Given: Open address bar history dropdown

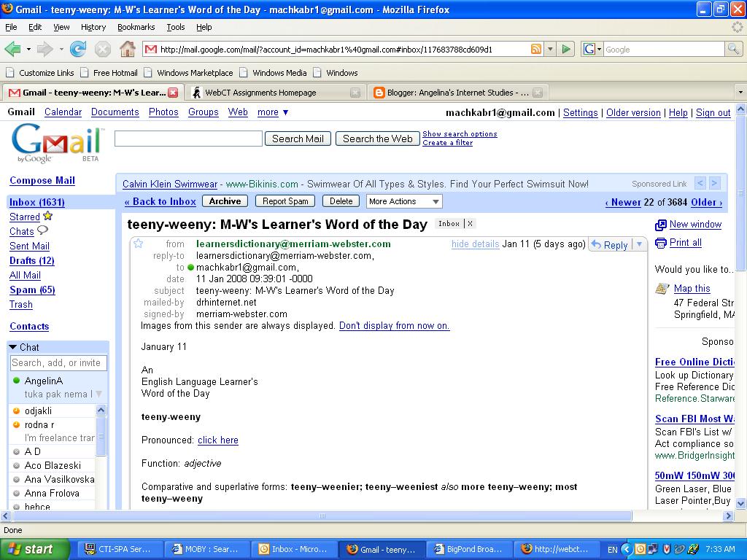Looking at the screenshot, I should pos(550,49).
